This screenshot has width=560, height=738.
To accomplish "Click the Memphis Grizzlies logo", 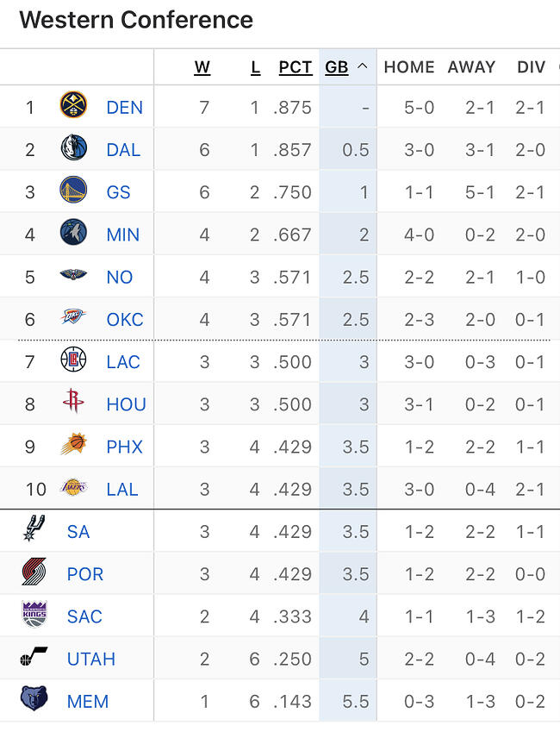I will click(34, 699).
